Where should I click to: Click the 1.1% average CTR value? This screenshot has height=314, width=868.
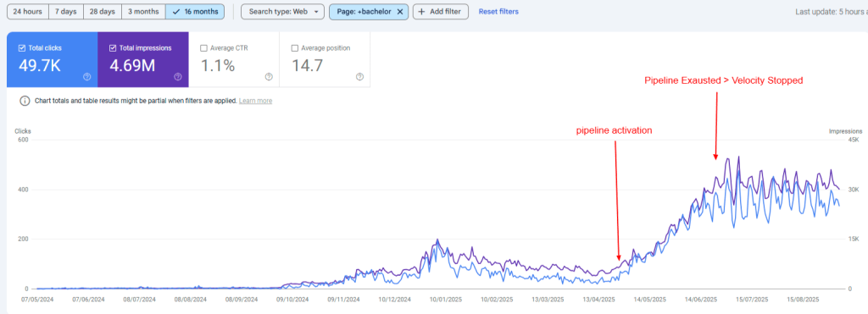coord(218,66)
